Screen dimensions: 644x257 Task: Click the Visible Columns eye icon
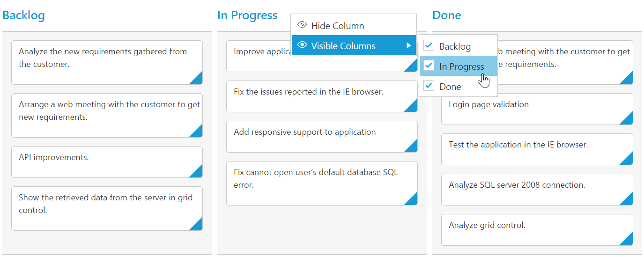pyautogui.click(x=302, y=45)
